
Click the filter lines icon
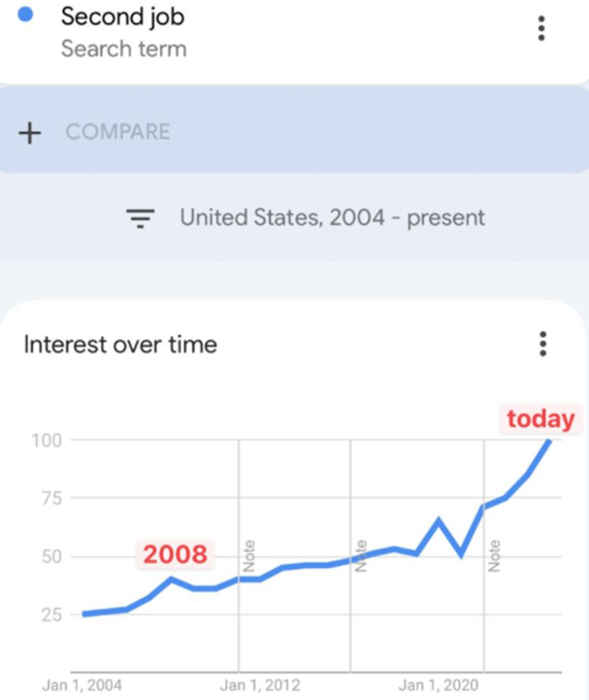click(140, 218)
